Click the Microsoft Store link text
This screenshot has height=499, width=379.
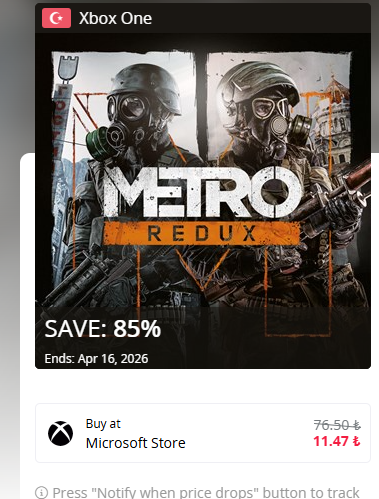point(135,443)
